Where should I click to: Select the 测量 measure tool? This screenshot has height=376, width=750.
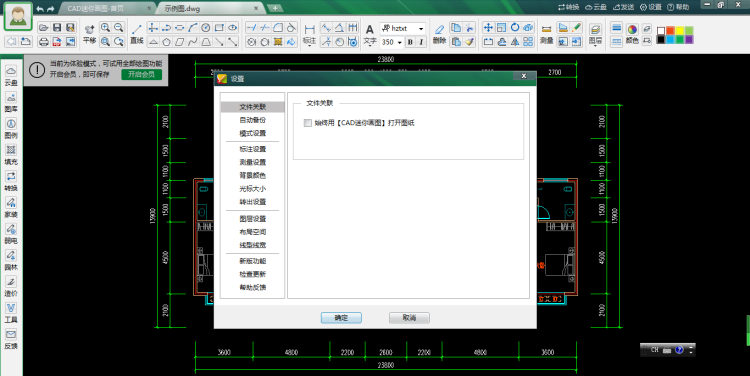[546, 34]
